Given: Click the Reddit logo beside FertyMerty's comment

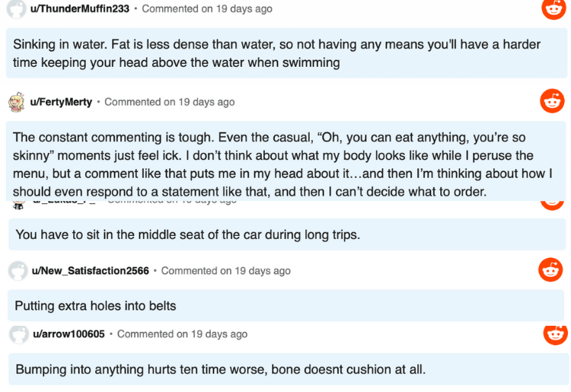Looking at the screenshot, I should pos(552,100).
